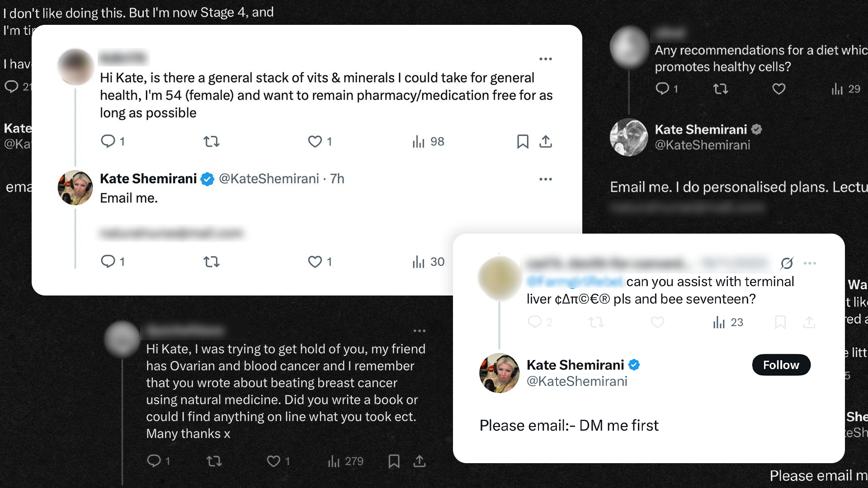Open more options on 'Email me.' reply

coord(546,179)
